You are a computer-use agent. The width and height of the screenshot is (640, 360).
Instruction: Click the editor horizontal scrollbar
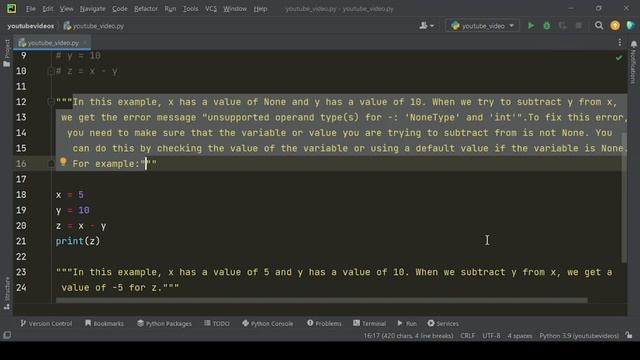322,300
